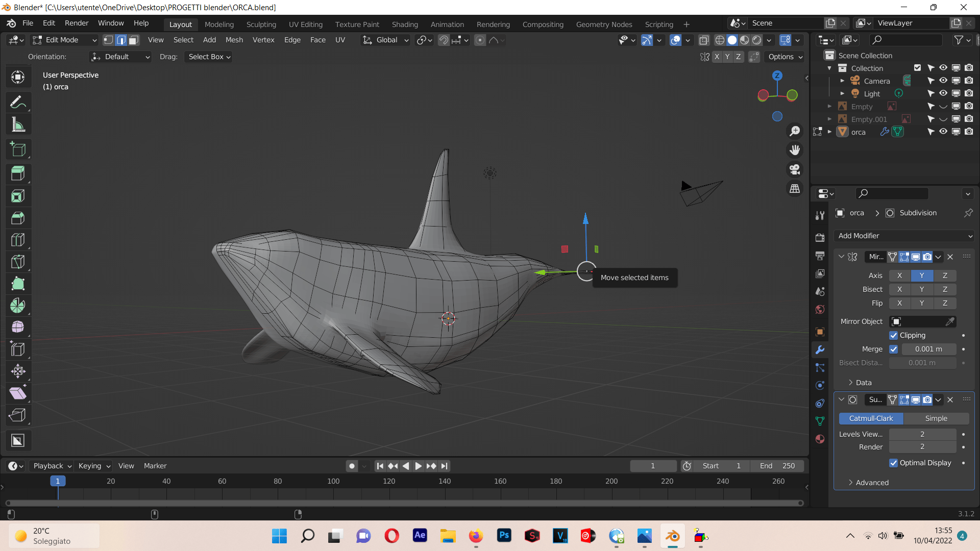The height and width of the screenshot is (551, 980).
Task: Open the Select Box drag dropdown
Action: [x=209, y=57]
